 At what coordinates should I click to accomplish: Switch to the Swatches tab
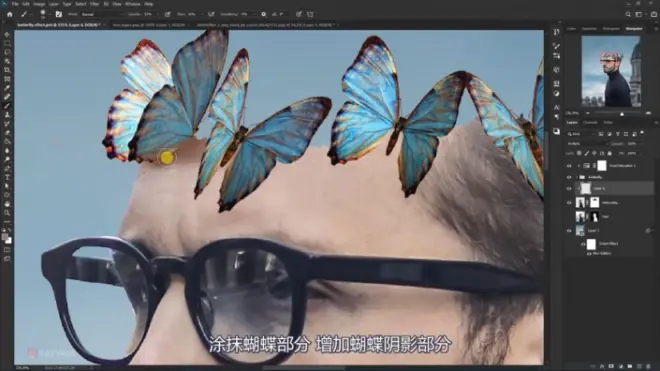coord(589,29)
